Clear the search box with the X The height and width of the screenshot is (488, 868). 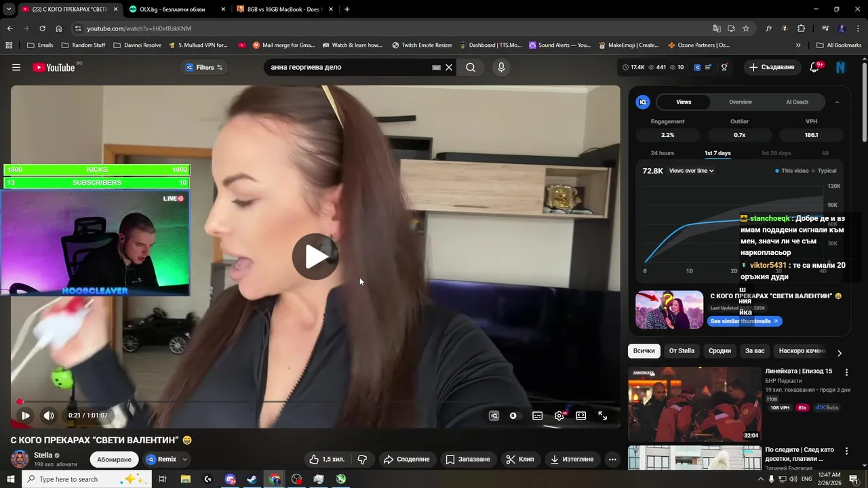click(449, 67)
